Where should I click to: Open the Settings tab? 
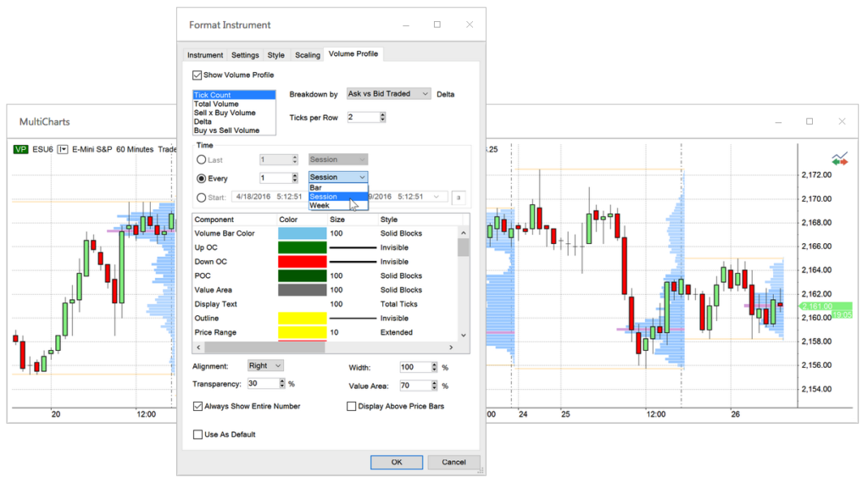pyautogui.click(x=245, y=55)
